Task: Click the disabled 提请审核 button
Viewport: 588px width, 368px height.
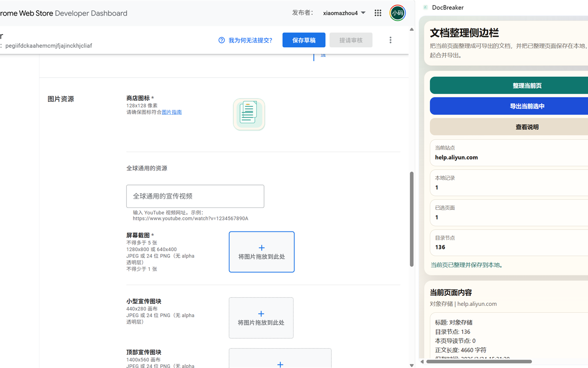Action: pos(351,40)
